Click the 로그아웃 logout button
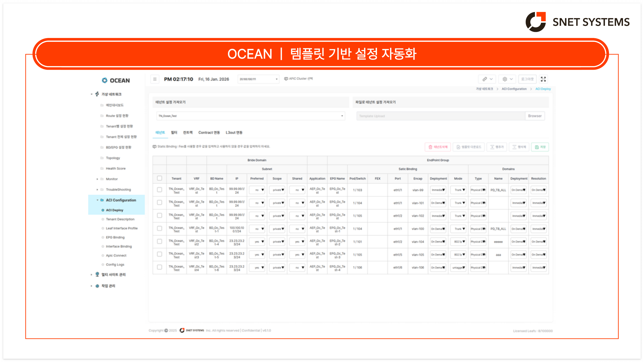644x362 pixels. (527, 79)
